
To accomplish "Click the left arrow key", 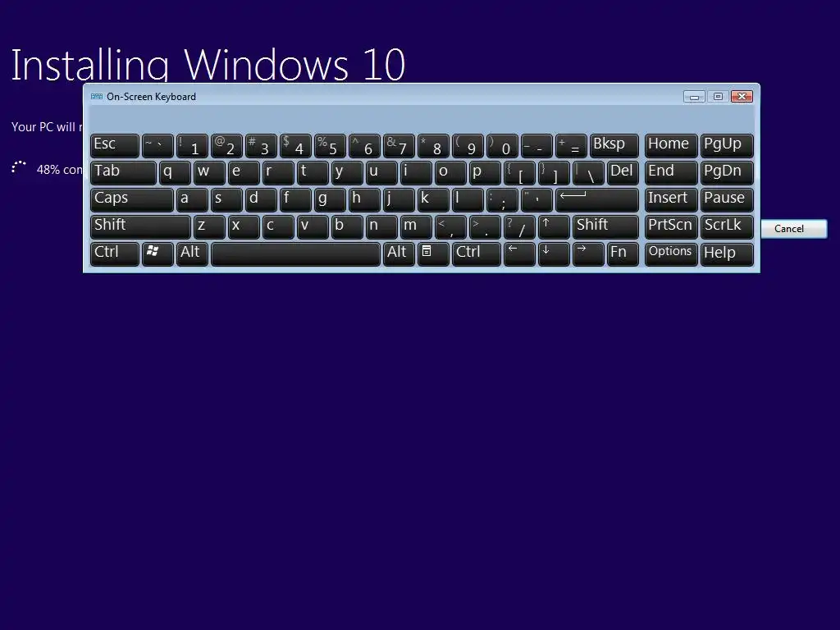I will coord(519,253).
